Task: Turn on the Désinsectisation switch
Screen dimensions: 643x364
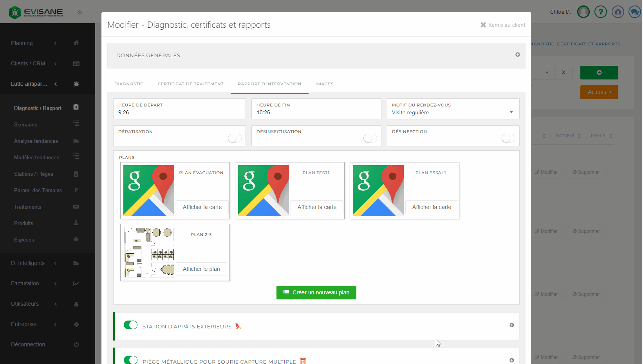Action: (x=370, y=138)
